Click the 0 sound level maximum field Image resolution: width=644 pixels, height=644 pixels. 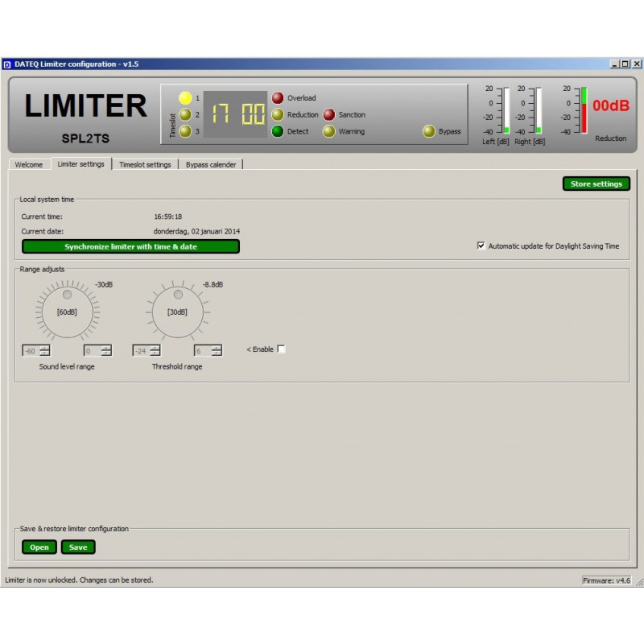[x=93, y=351]
